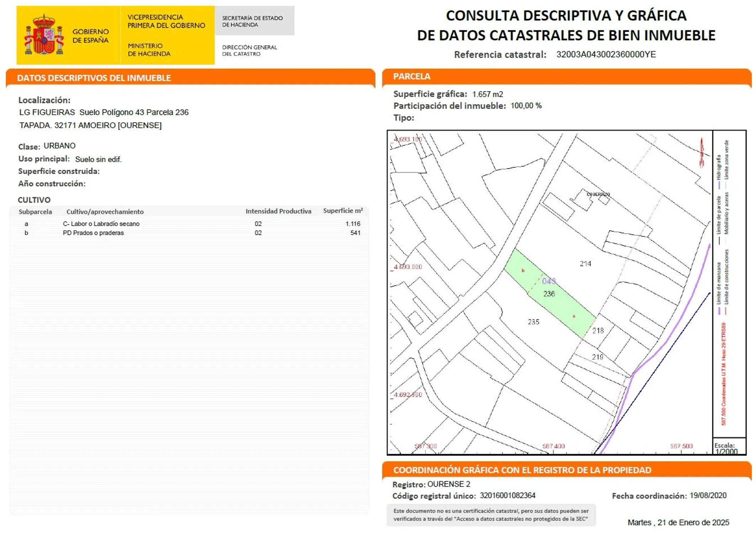Click the purple 043 polygon label
This screenshot has height=533, width=756.
point(549,281)
